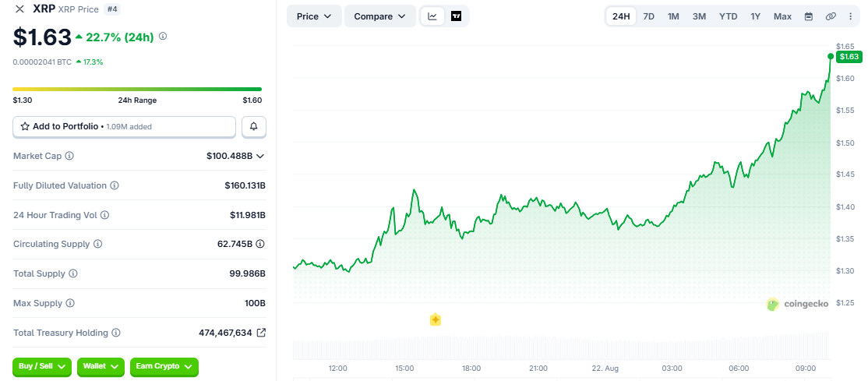Show Max Supply info icon
Viewport: 868px width, 381px height.
tap(70, 303)
